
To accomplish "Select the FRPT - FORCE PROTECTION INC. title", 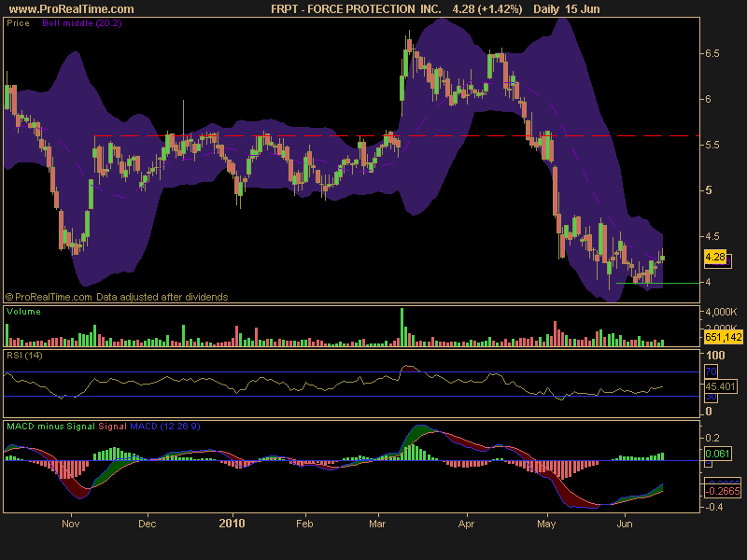I will click(x=356, y=9).
